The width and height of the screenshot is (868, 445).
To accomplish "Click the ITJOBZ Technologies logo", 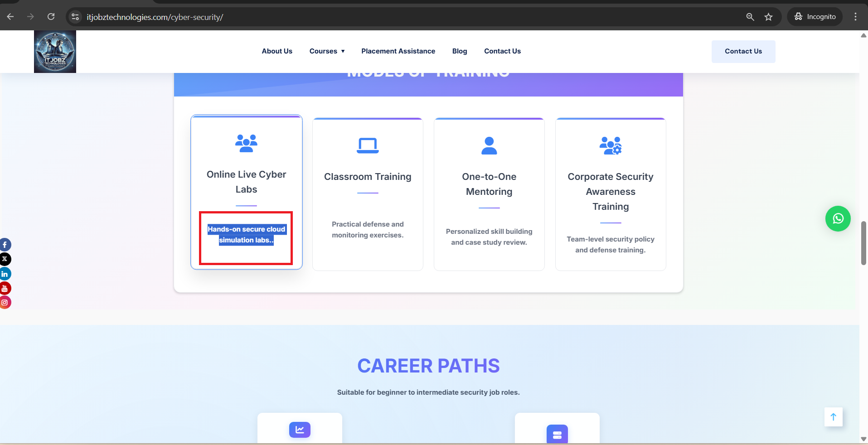I will pos(55,52).
